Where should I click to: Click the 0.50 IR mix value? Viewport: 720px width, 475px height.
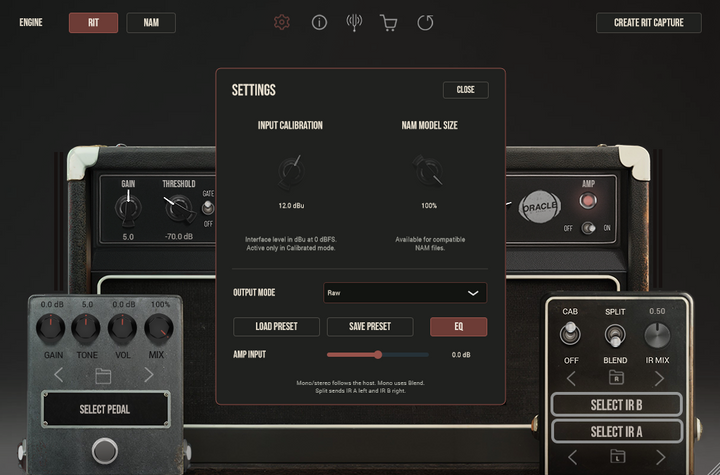coord(657,311)
